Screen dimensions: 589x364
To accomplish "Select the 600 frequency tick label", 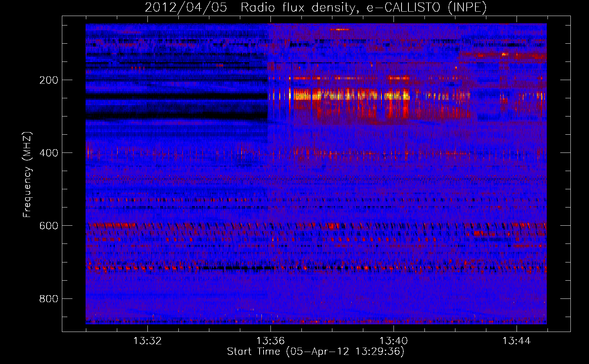I will (48, 226).
